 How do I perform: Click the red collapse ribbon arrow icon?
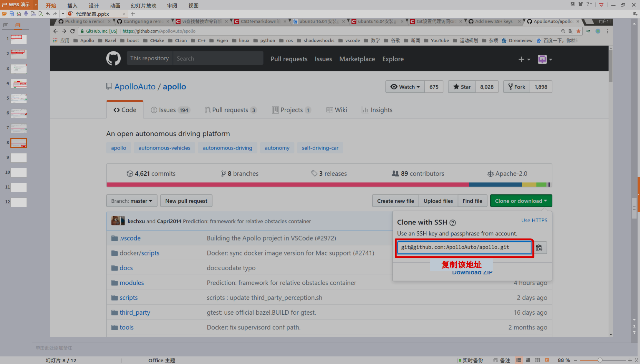click(x=601, y=4)
